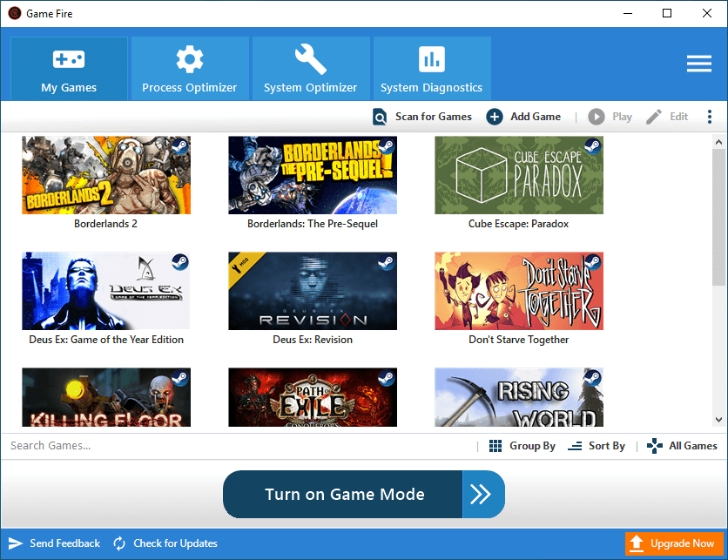Open the My Games tab
Image resolution: width=728 pixels, height=560 pixels.
(x=69, y=68)
